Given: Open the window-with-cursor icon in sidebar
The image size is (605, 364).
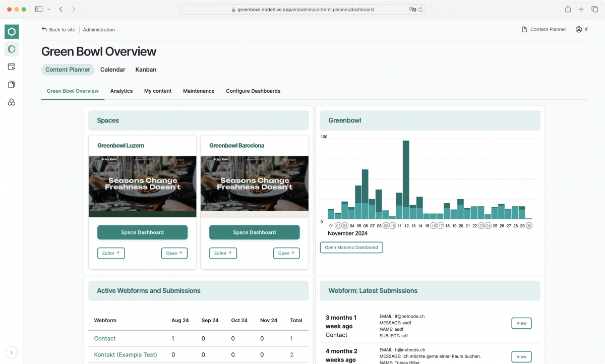Looking at the screenshot, I should point(12,67).
